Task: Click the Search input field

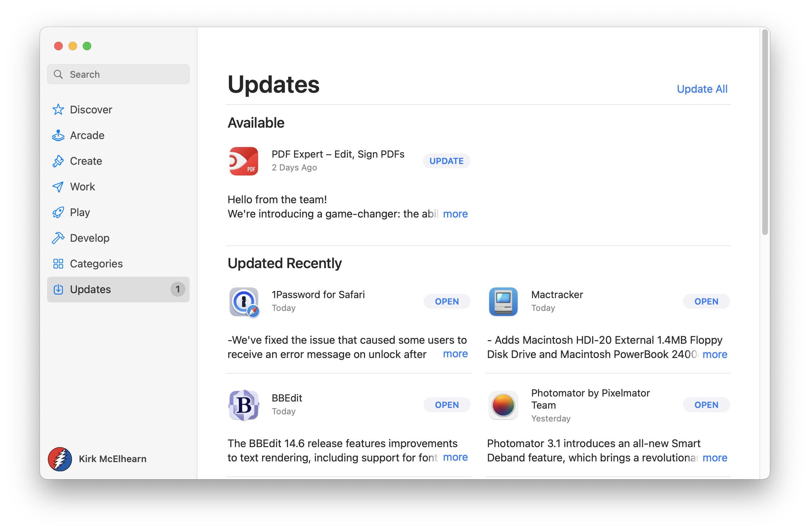Action: [118, 74]
